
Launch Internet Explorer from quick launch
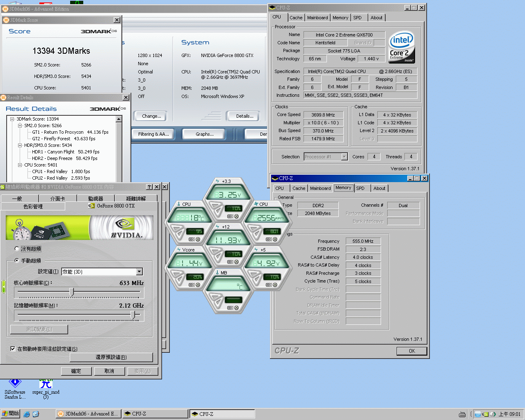coord(27,414)
